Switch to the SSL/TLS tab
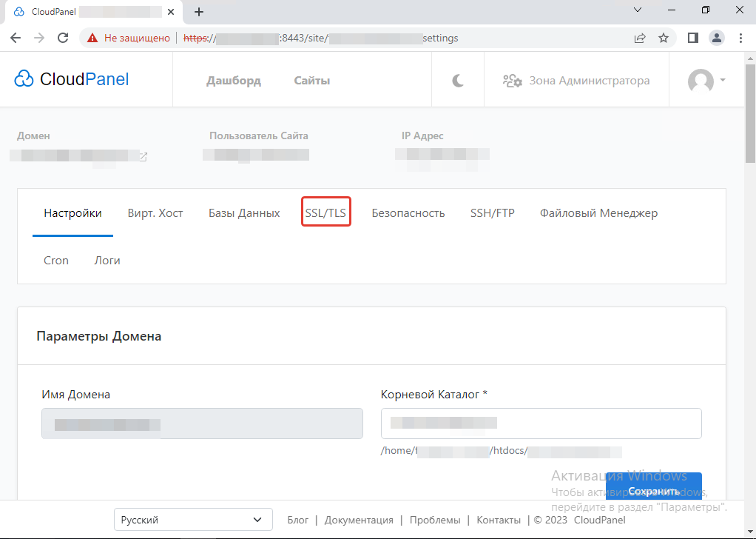Image resolution: width=756 pixels, height=539 pixels. (x=325, y=213)
